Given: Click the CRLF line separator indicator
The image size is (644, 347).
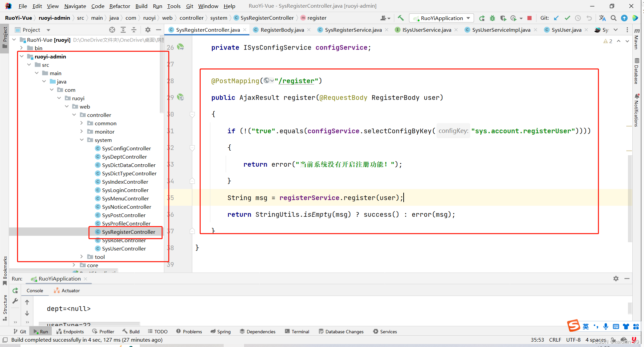Looking at the screenshot, I should coord(555,340).
